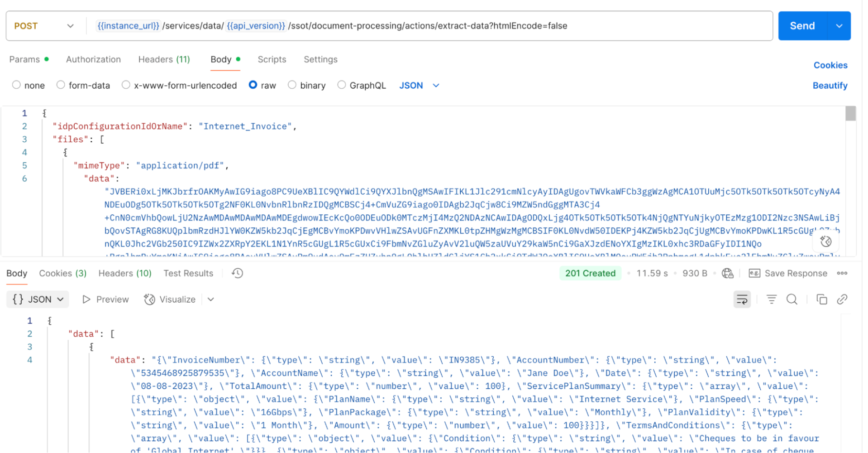The width and height of the screenshot is (868, 453).
Task: Click the floating AI assistant icon in editor
Action: [826, 242]
